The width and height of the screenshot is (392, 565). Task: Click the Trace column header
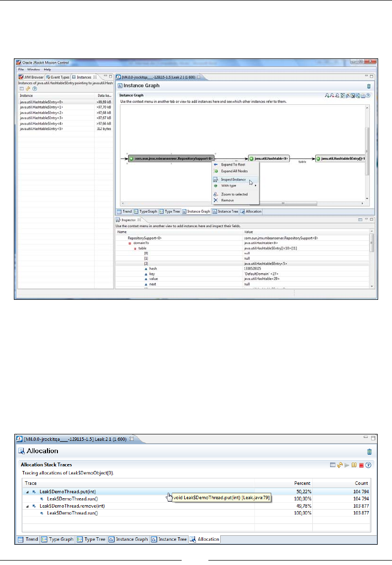pyautogui.click(x=139, y=483)
